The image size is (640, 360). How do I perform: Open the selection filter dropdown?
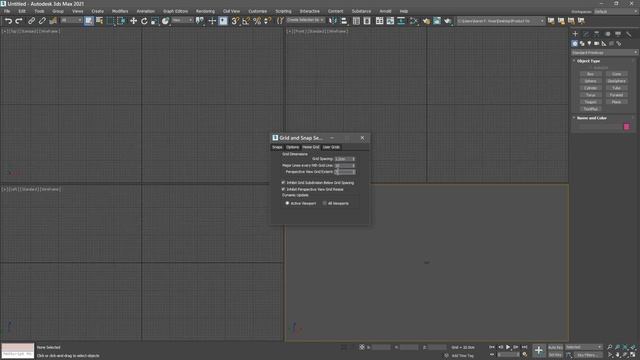point(71,20)
